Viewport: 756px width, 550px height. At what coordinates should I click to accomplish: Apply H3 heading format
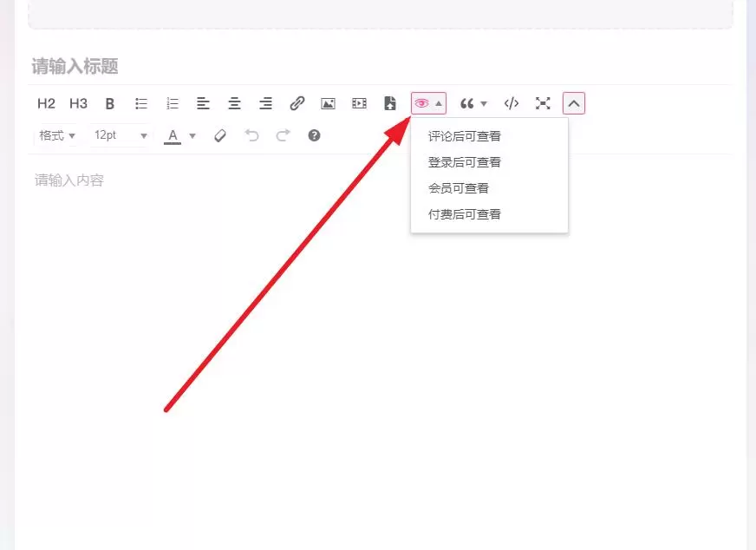click(x=78, y=103)
